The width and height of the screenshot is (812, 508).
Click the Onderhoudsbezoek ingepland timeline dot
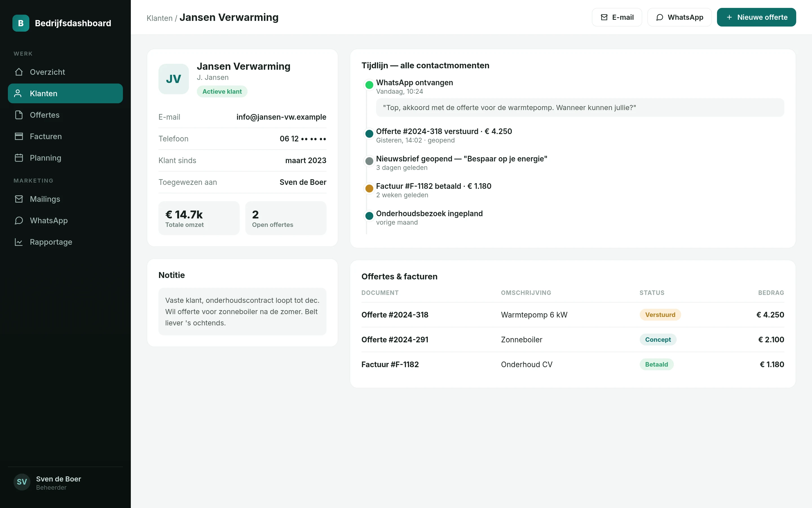[369, 216]
